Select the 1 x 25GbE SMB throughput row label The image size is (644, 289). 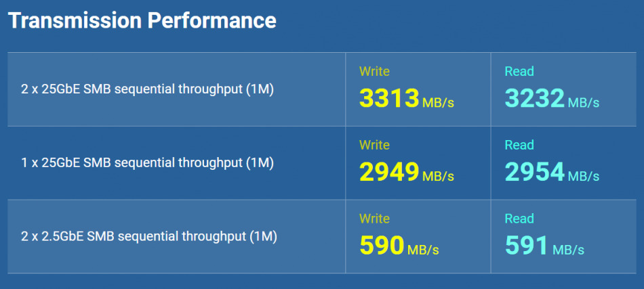click(x=147, y=162)
